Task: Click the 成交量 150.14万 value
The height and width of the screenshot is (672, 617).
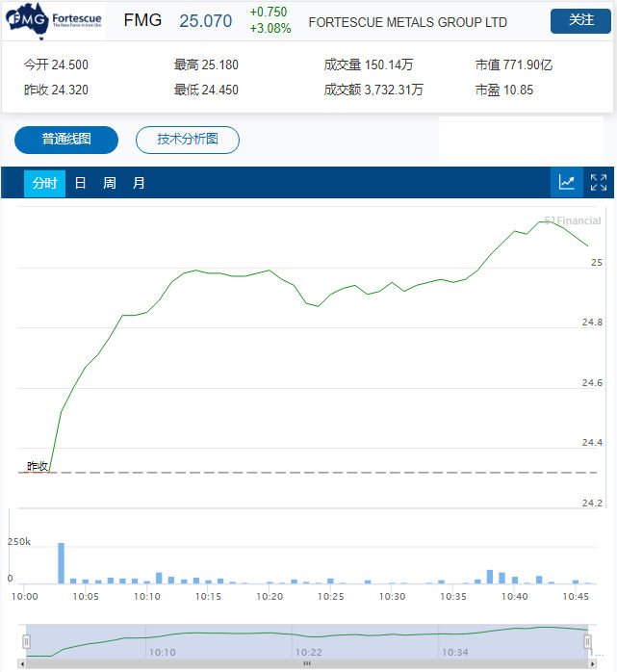Action: click(369, 65)
